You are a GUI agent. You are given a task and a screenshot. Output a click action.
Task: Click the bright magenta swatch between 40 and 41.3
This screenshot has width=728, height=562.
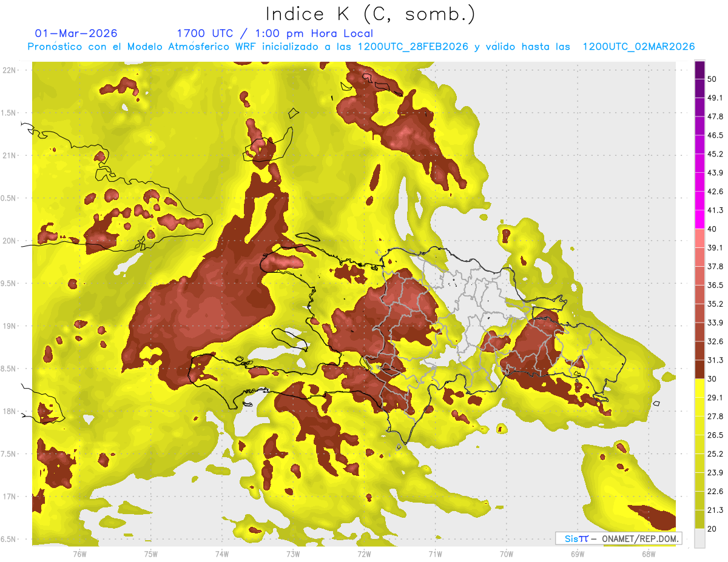pyautogui.click(x=700, y=219)
